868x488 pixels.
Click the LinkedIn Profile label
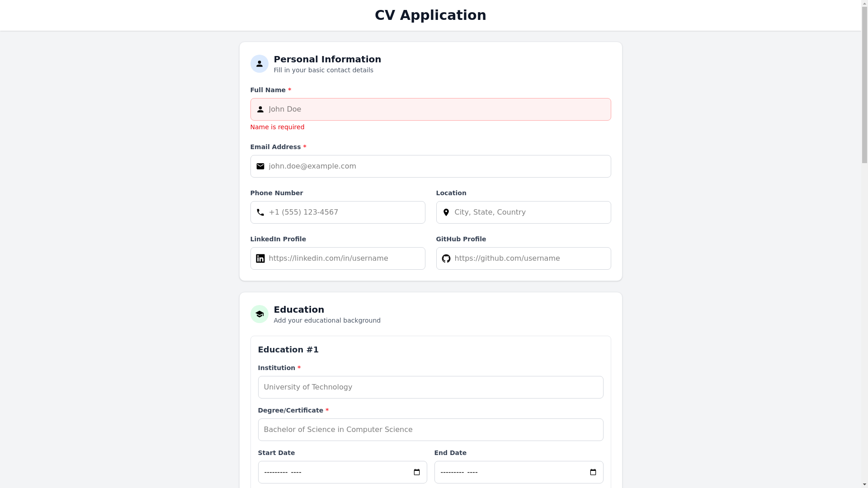[278, 239]
